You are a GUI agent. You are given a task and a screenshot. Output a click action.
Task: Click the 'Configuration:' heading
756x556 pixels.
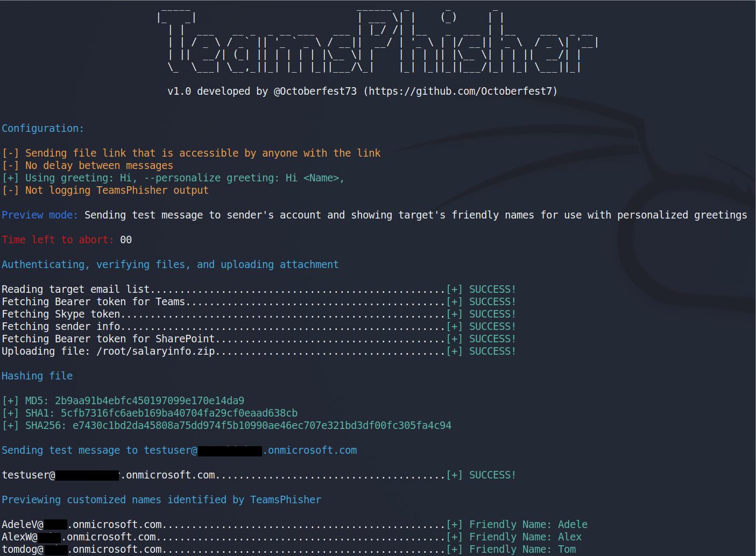click(x=43, y=128)
